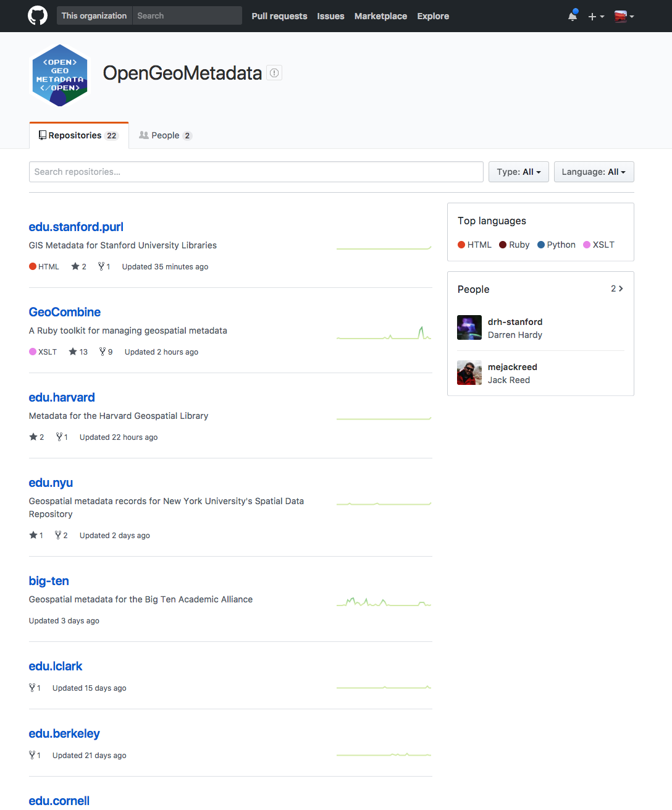This screenshot has width=672, height=810.
Task: Filter by XSLT in Top languages
Action: click(x=598, y=245)
